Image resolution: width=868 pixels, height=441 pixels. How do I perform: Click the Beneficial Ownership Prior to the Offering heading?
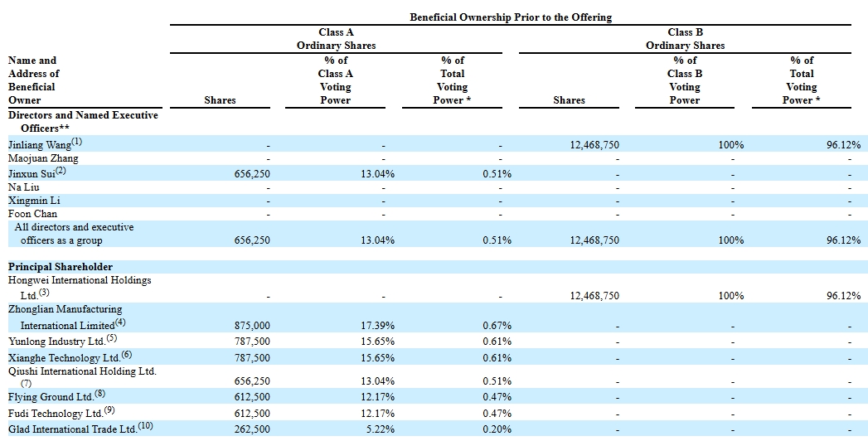[510, 17]
